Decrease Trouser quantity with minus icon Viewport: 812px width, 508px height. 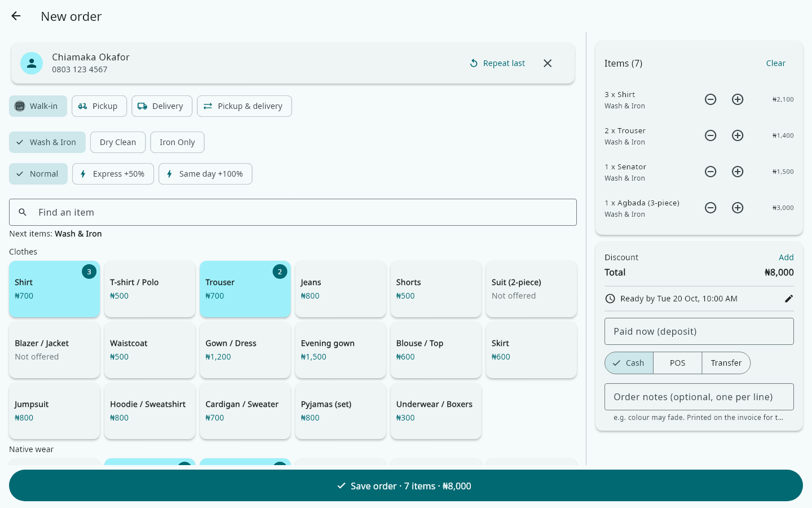(710, 135)
